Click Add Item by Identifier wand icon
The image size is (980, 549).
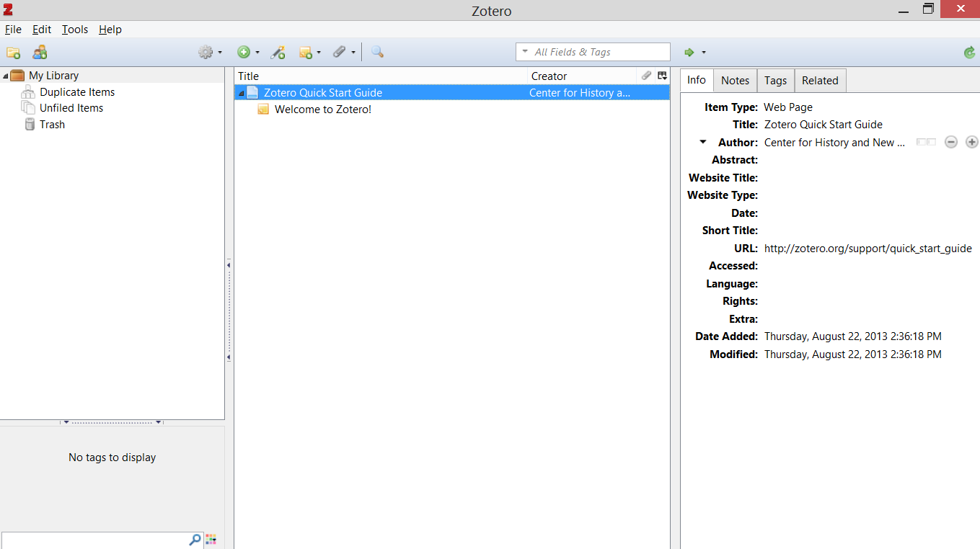pyautogui.click(x=278, y=53)
